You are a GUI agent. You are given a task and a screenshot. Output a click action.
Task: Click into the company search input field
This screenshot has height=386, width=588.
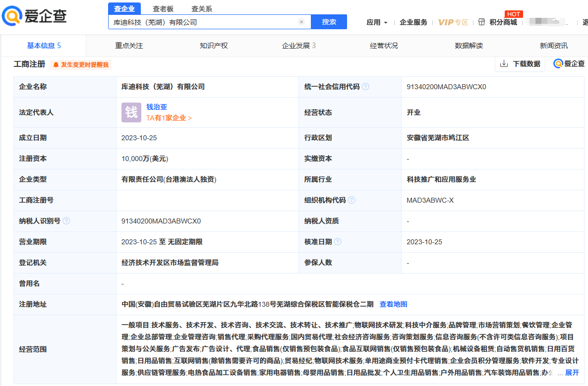coord(203,22)
